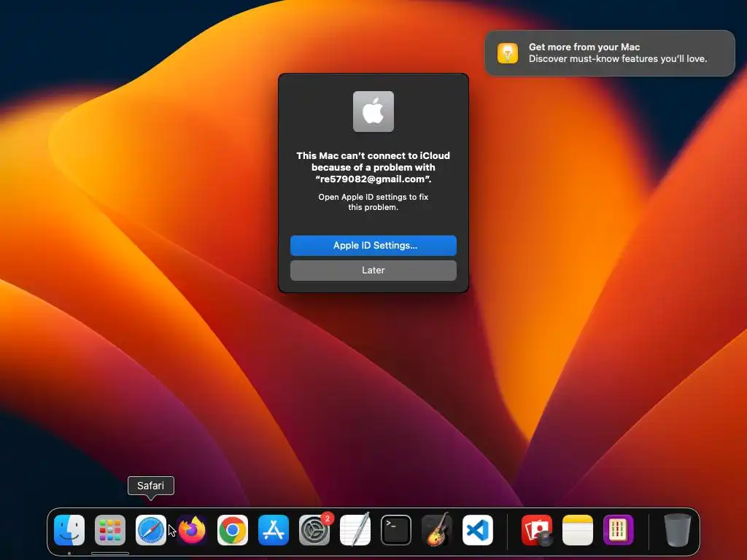The width and height of the screenshot is (747, 560).
Task: Open the Notes app in dock
Action: [578, 529]
